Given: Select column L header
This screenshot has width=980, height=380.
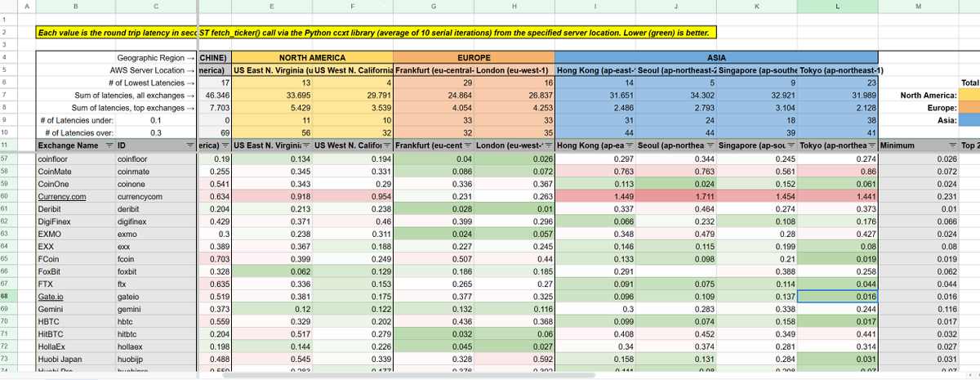Looking at the screenshot, I should click(x=837, y=7).
